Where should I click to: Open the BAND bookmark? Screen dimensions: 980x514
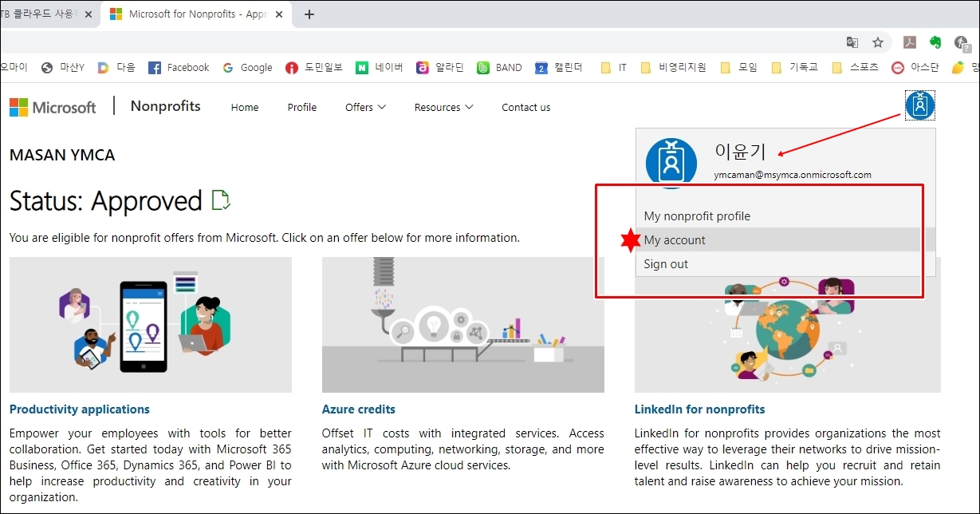point(499,68)
